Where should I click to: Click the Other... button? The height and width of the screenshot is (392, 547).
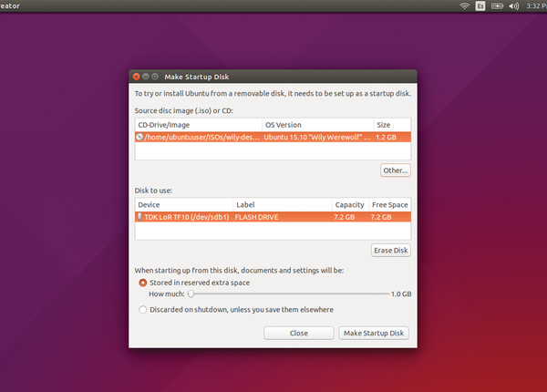(395, 170)
